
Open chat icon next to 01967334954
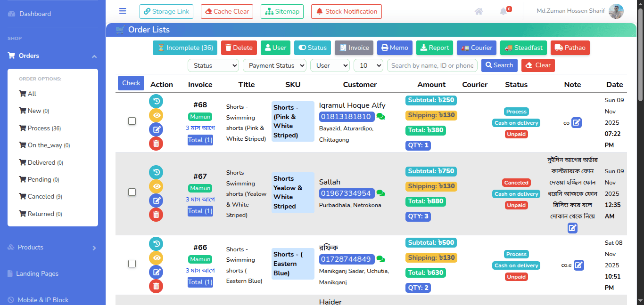tap(381, 193)
